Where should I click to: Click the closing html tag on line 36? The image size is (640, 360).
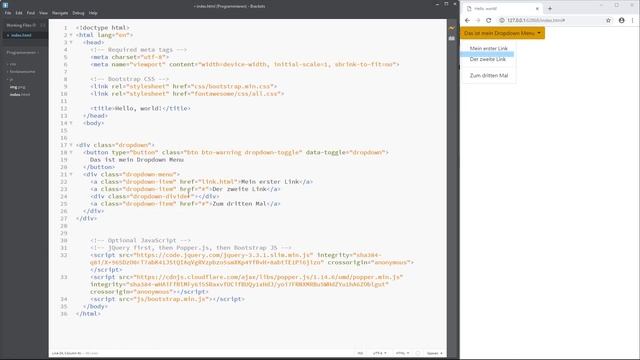point(88,314)
